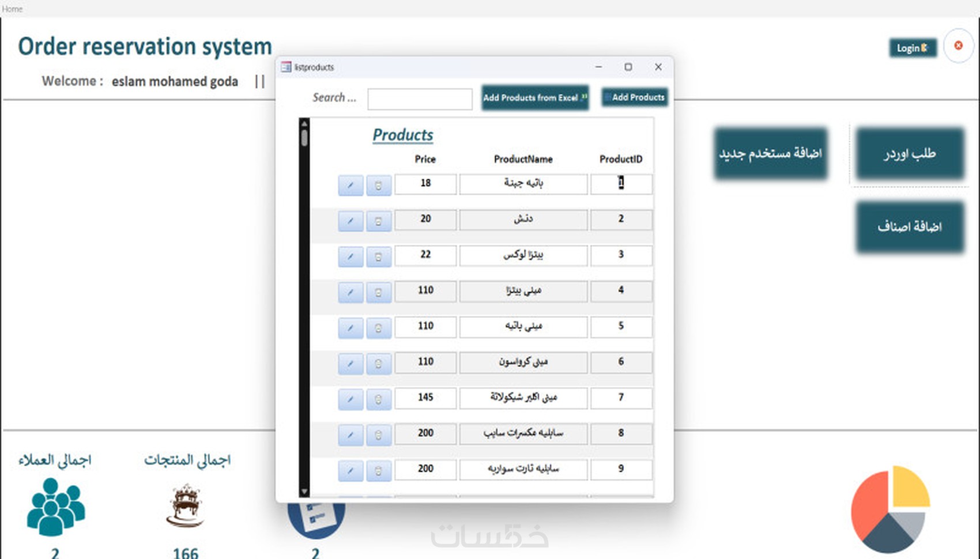The image size is (980, 559).
Task: Delete product 1 with its trash icon
Action: (x=379, y=185)
